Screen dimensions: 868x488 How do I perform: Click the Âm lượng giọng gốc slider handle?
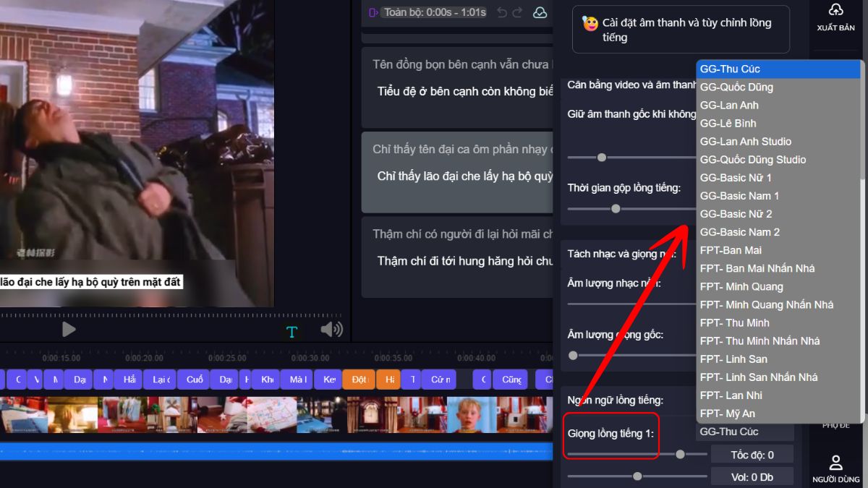click(x=573, y=355)
